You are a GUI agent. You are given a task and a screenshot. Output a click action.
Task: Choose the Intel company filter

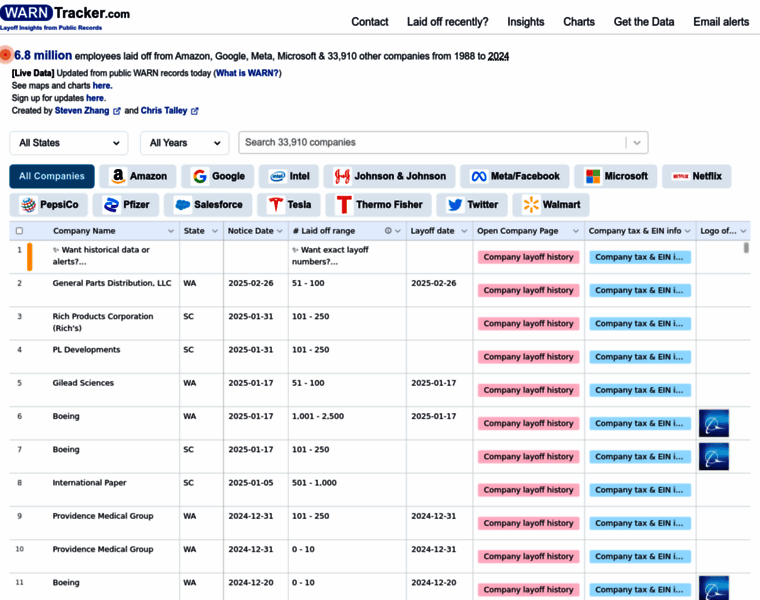pyautogui.click(x=290, y=176)
